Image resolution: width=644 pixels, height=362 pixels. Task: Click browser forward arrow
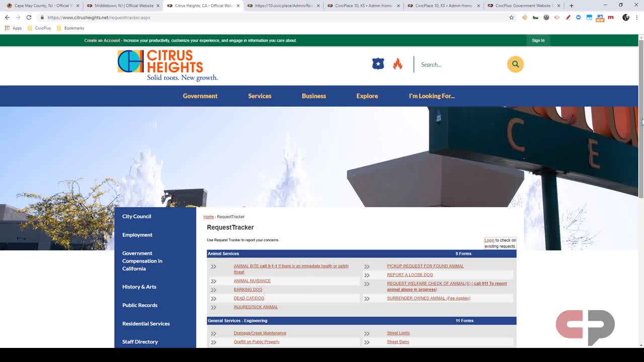pos(18,17)
